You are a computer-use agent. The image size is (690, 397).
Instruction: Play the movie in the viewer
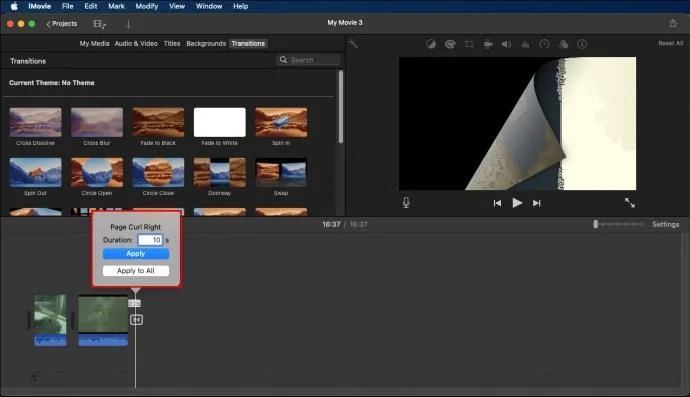point(517,203)
